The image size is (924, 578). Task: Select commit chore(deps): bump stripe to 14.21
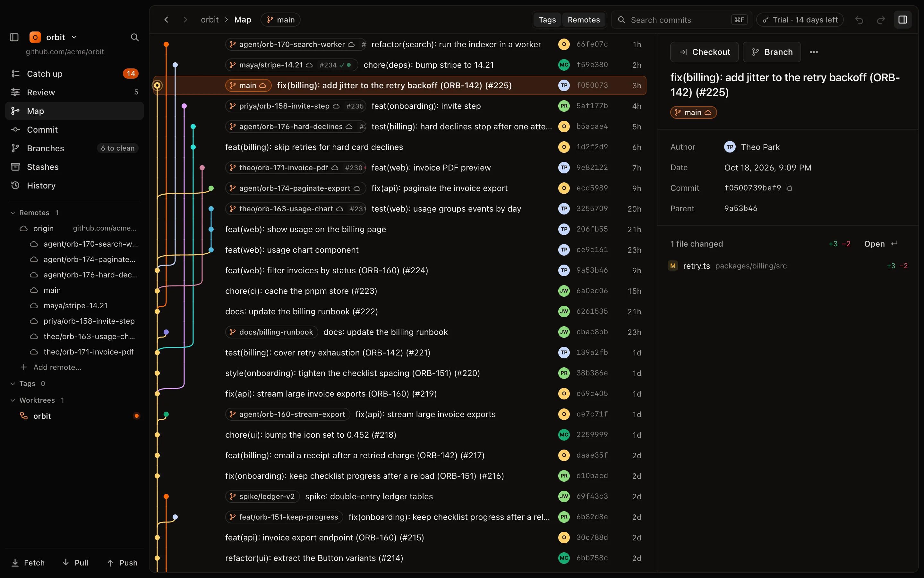click(x=428, y=65)
